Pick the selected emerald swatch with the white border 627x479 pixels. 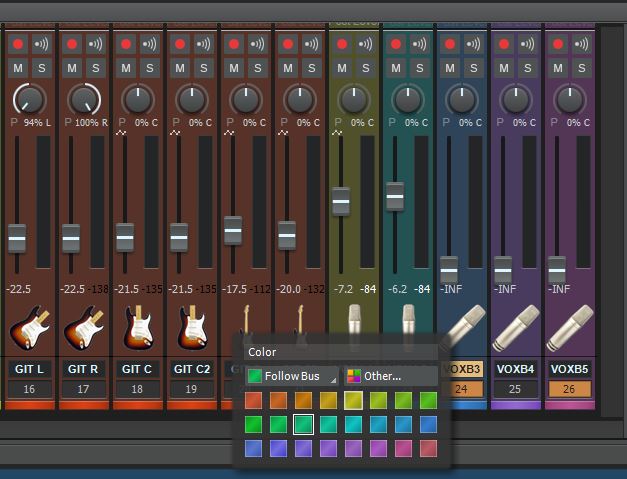pos(303,424)
